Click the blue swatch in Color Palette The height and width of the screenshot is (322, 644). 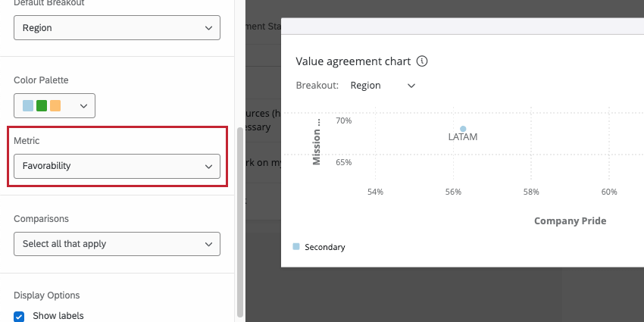(28, 106)
